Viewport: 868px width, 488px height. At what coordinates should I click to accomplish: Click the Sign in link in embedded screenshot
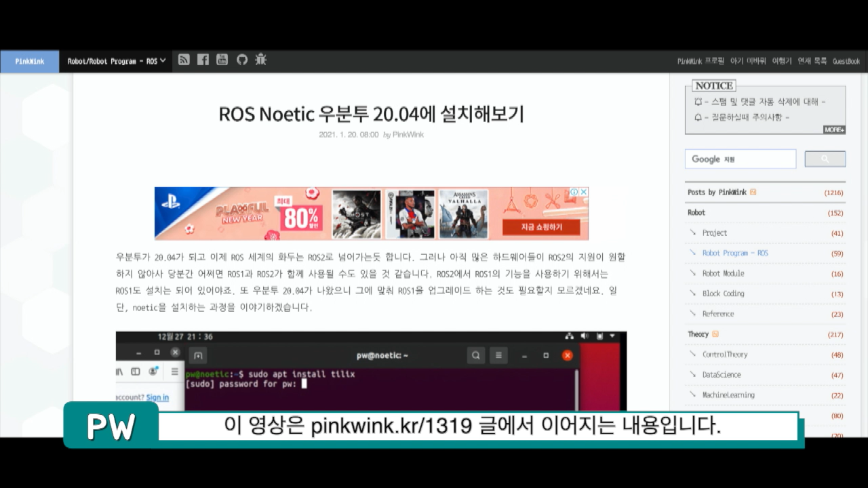coord(157,397)
